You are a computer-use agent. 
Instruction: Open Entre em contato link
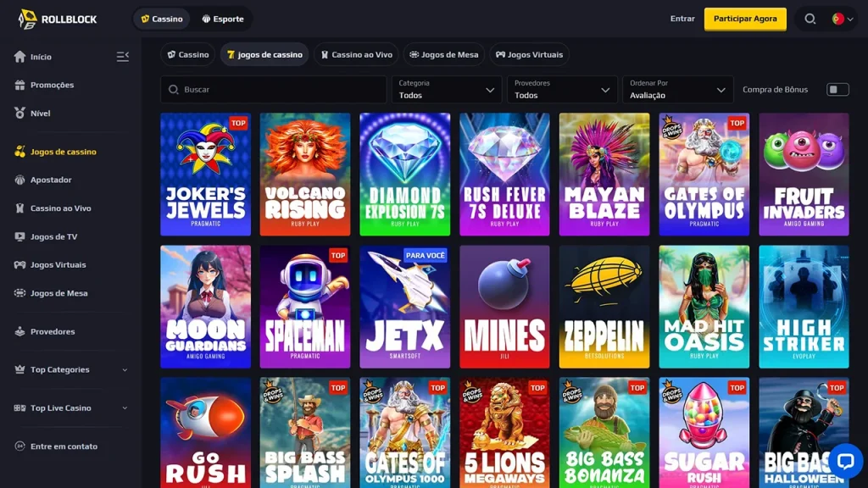[64, 446]
